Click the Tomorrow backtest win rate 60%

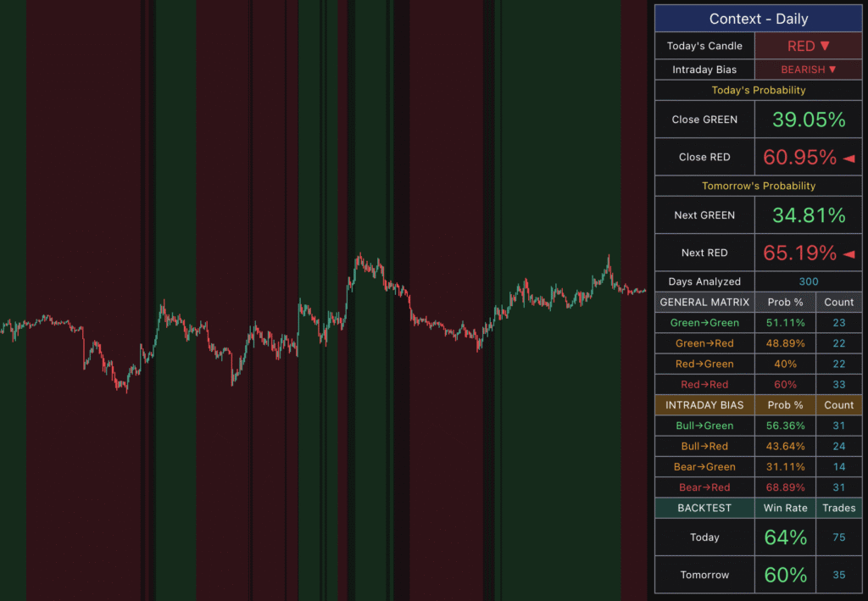coord(785,575)
